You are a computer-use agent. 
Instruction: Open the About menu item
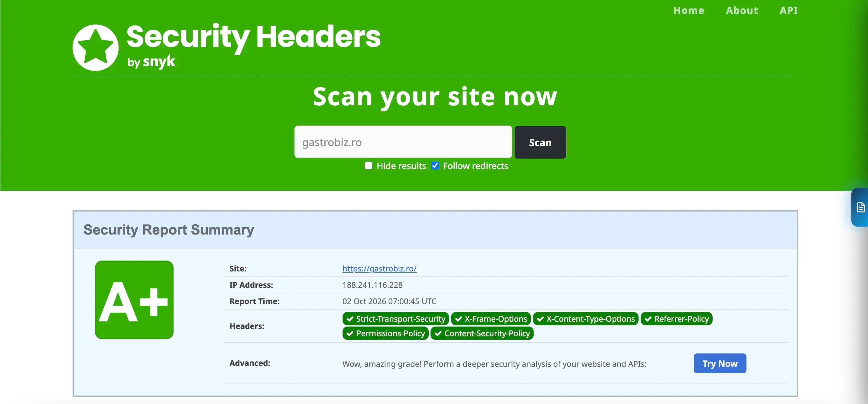click(742, 11)
